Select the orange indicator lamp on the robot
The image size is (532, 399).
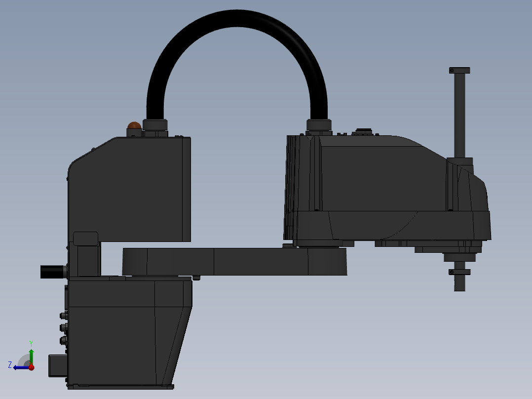pos(134,125)
